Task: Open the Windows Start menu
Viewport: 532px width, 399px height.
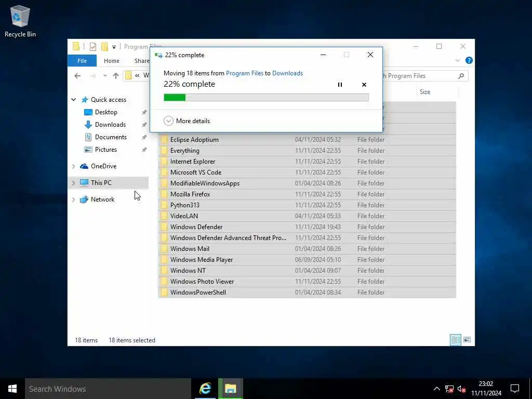Action: (12, 389)
